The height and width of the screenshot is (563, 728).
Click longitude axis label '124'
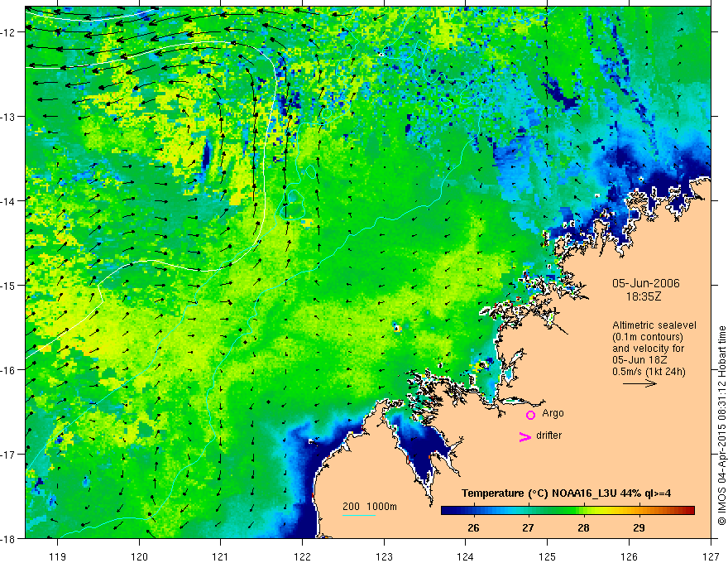pos(466,556)
